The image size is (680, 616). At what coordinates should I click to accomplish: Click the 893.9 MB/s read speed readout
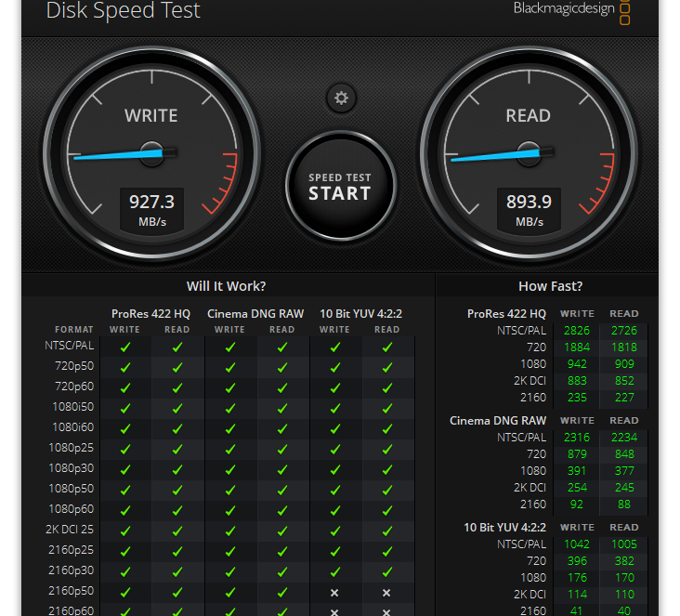(530, 210)
